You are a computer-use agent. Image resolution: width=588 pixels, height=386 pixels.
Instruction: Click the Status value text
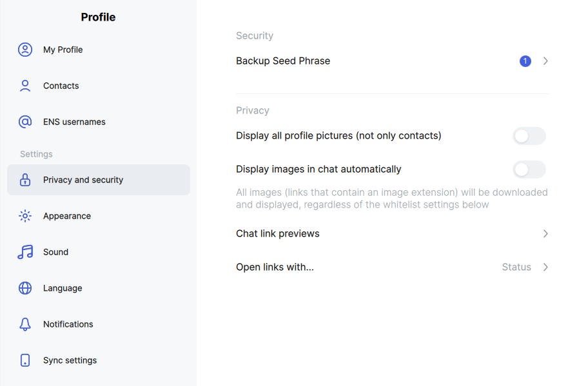pyautogui.click(x=516, y=267)
